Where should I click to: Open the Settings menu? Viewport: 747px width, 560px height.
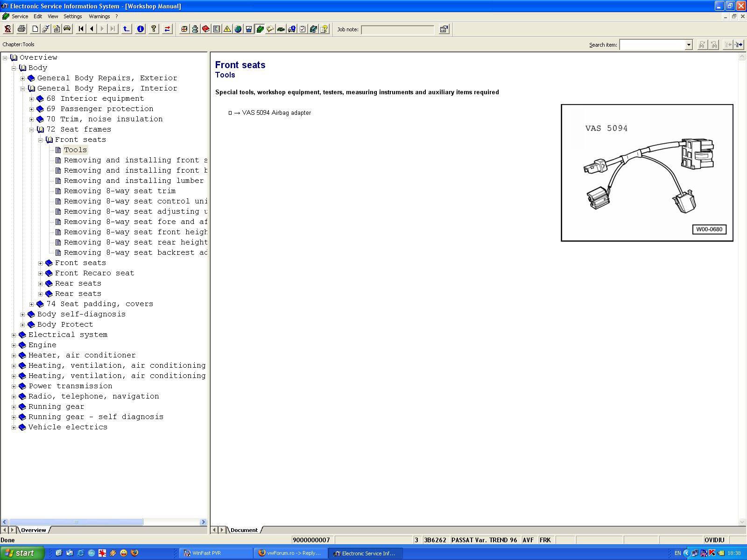tap(73, 16)
